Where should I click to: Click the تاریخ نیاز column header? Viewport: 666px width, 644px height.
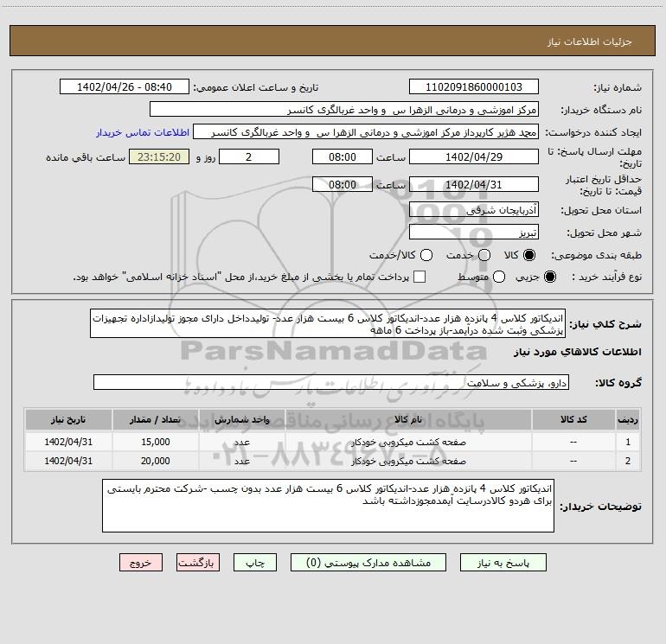tap(68, 420)
